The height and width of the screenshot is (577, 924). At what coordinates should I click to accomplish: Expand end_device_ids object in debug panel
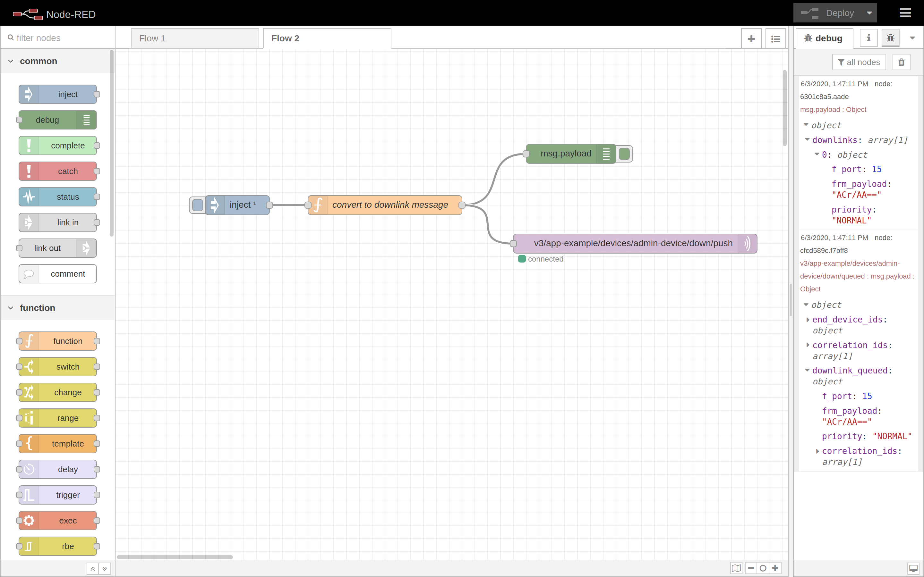pos(808,319)
